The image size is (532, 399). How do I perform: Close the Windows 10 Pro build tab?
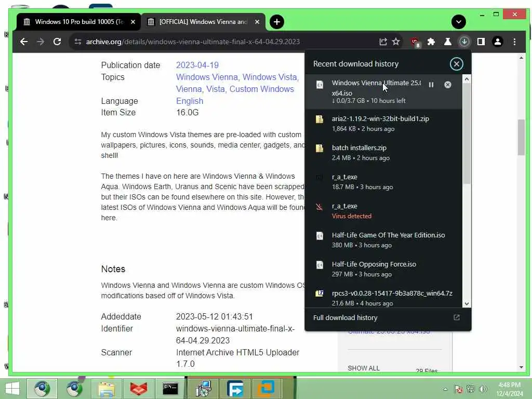click(x=133, y=22)
